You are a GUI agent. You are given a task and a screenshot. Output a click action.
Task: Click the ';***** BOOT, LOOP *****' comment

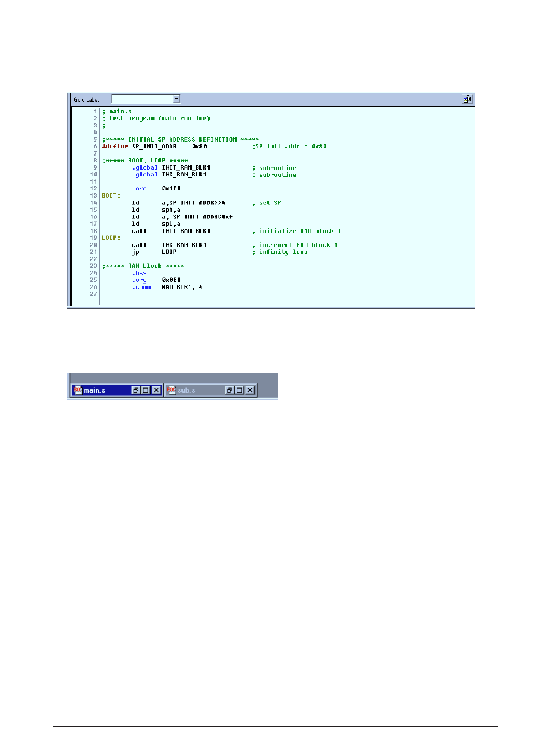point(145,161)
